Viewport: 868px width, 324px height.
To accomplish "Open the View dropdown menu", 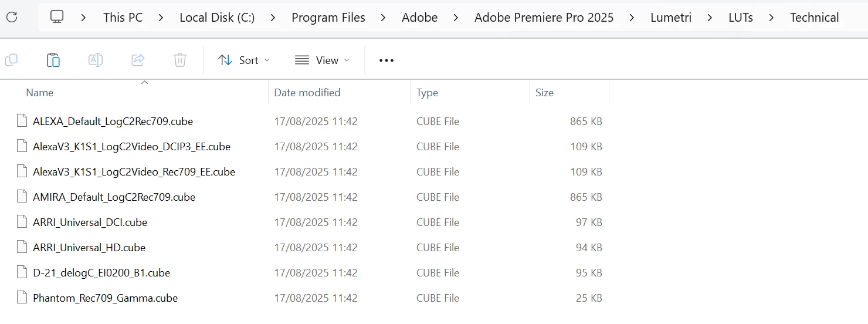I will tap(322, 60).
